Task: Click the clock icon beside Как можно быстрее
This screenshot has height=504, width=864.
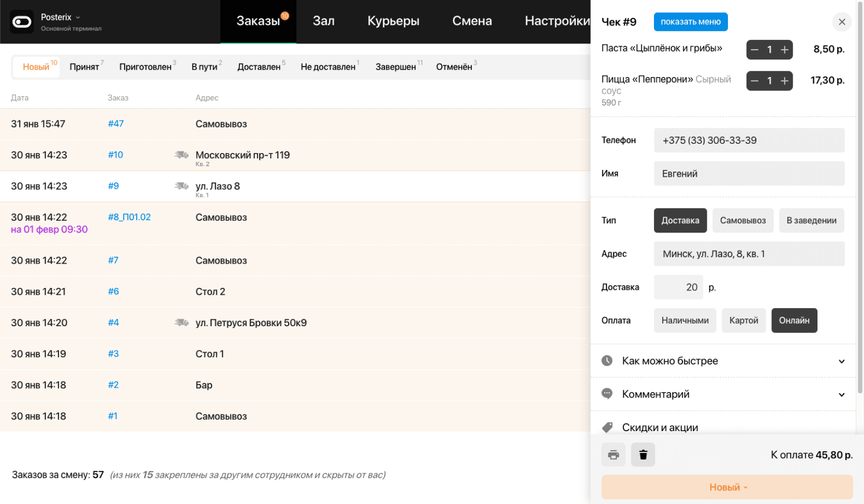Action: (x=607, y=361)
